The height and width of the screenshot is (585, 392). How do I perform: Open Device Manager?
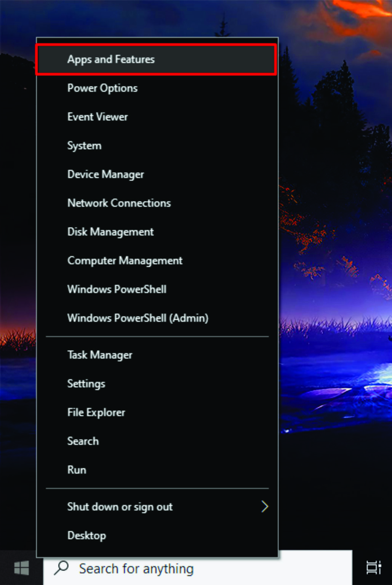[106, 174]
